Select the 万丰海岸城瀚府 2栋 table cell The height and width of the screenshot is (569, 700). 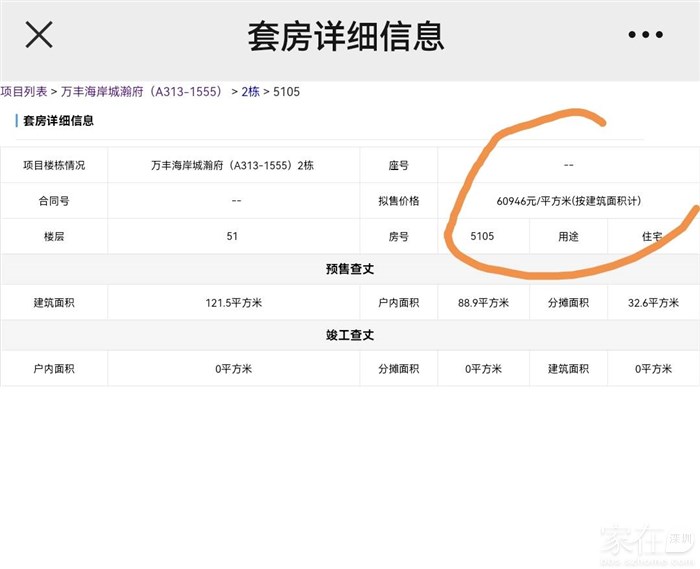(x=232, y=165)
